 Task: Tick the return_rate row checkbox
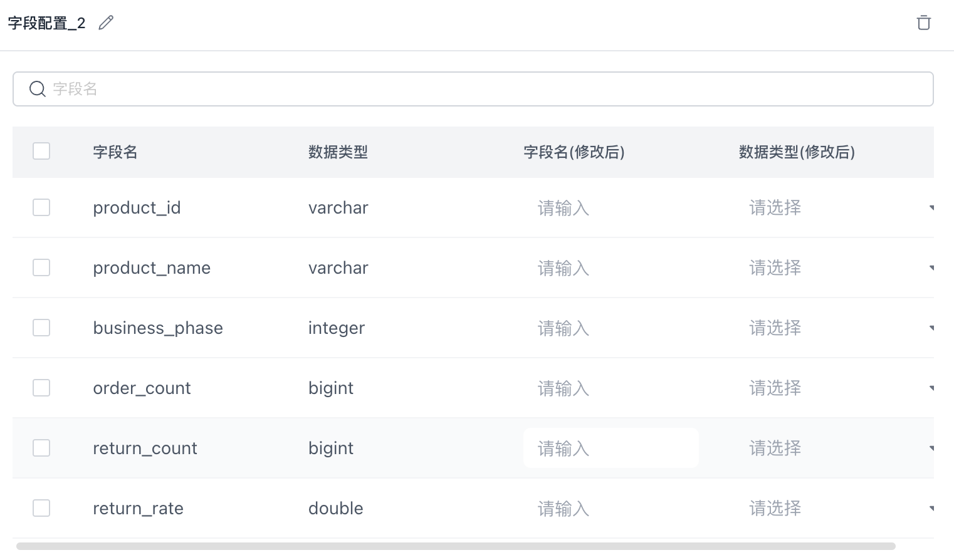coord(41,508)
